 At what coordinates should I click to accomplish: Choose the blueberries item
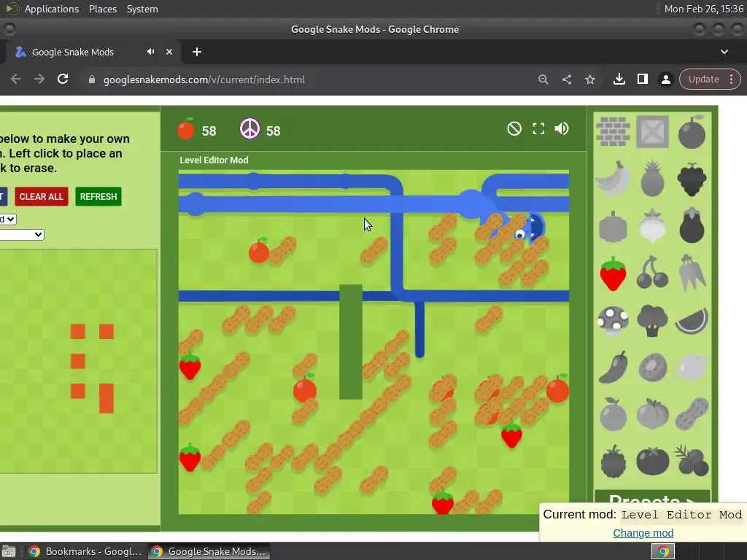pos(692,461)
